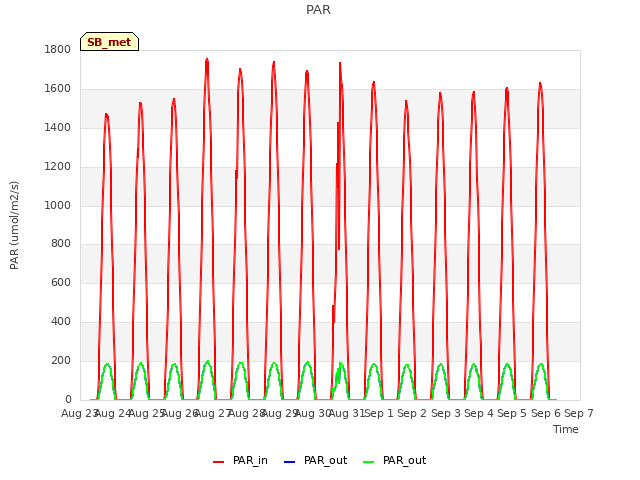640x480 pixels.
Task: Click the first green PAR_out peak
Action: (x=107, y=364)
